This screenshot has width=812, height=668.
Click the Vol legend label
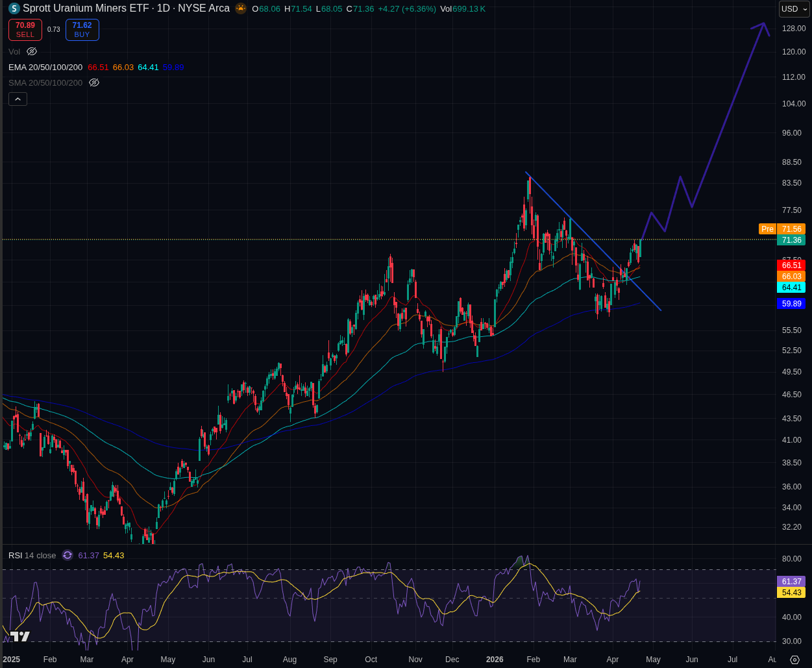pyautogui.click(x=14, y=51)
